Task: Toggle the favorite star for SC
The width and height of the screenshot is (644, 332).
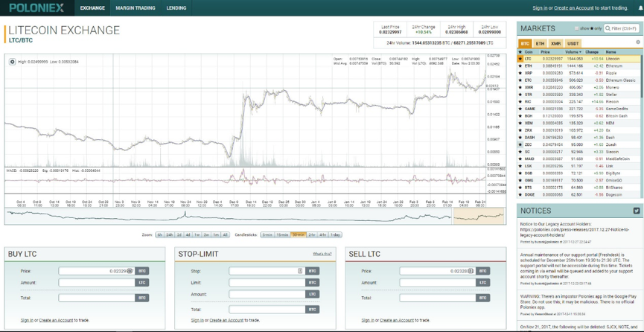Action: [x=520, y=152]
